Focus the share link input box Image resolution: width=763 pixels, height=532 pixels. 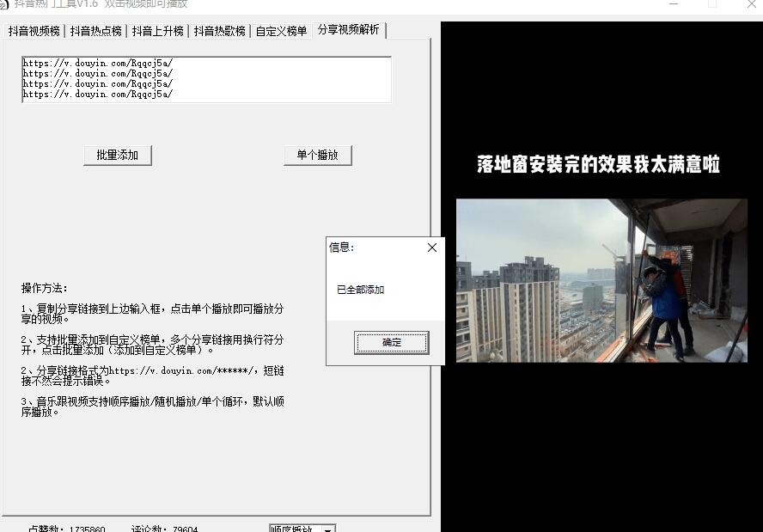click(x=206, y=79)
